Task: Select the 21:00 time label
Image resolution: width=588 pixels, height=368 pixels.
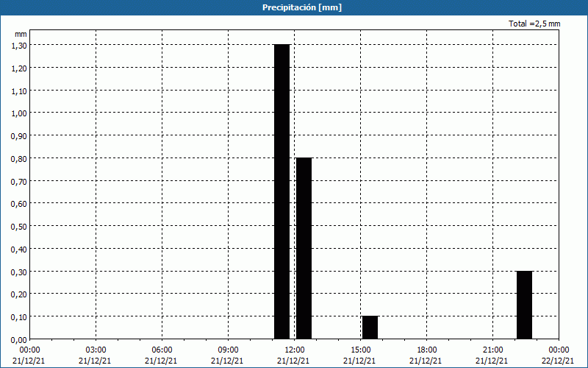Action: pos(492,350)
